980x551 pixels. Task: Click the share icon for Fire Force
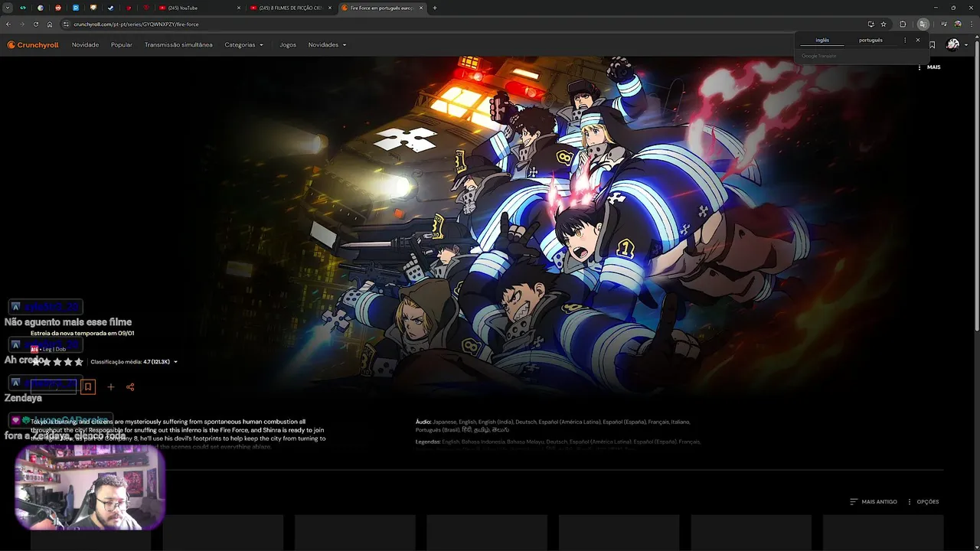click(130, 386)
